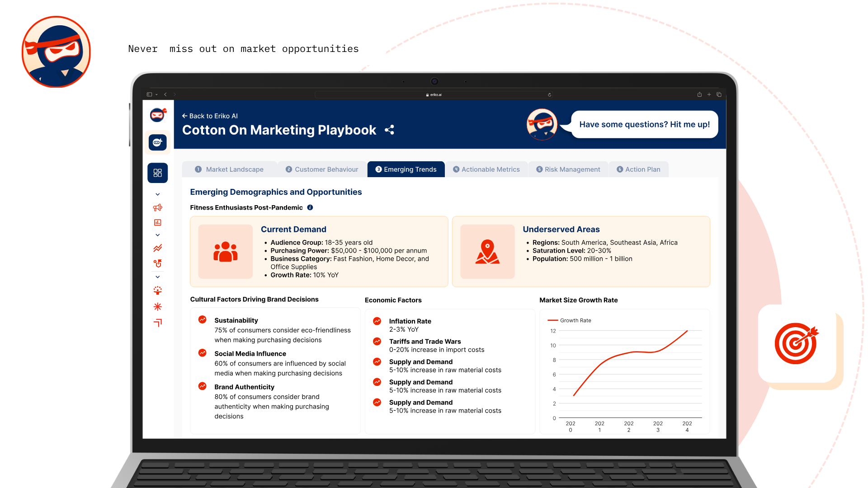Click 'Saturation Level: 20-30%' text
Image resolution: width=868 pixels, height=488 pixels.
571,251
